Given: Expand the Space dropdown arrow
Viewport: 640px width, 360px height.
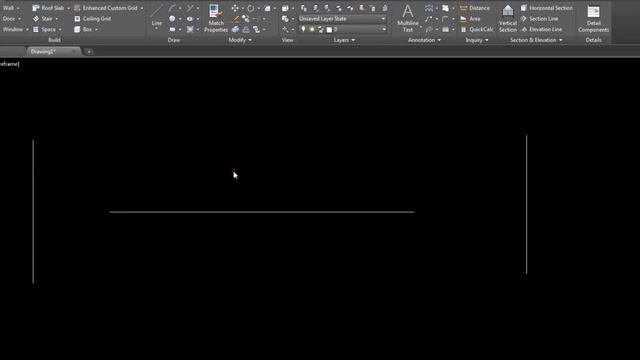Looking at the screenshot, I should point(60,29).
